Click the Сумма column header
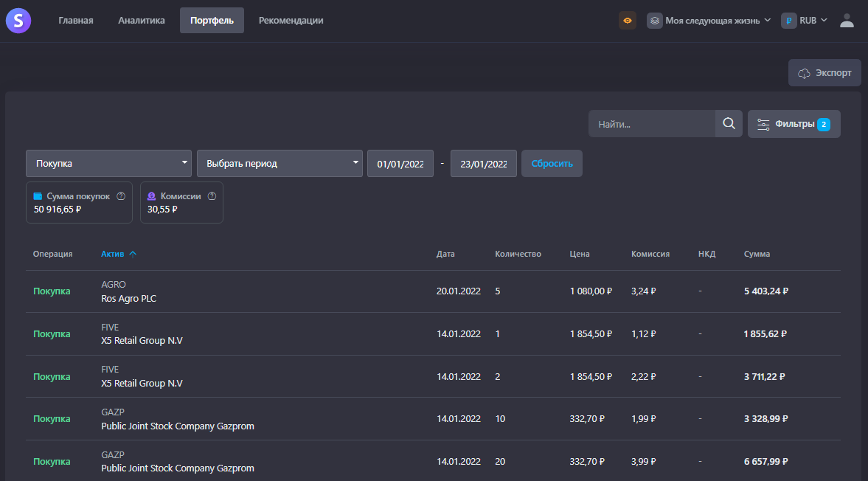The image size is (868, 481). point(757,254)
